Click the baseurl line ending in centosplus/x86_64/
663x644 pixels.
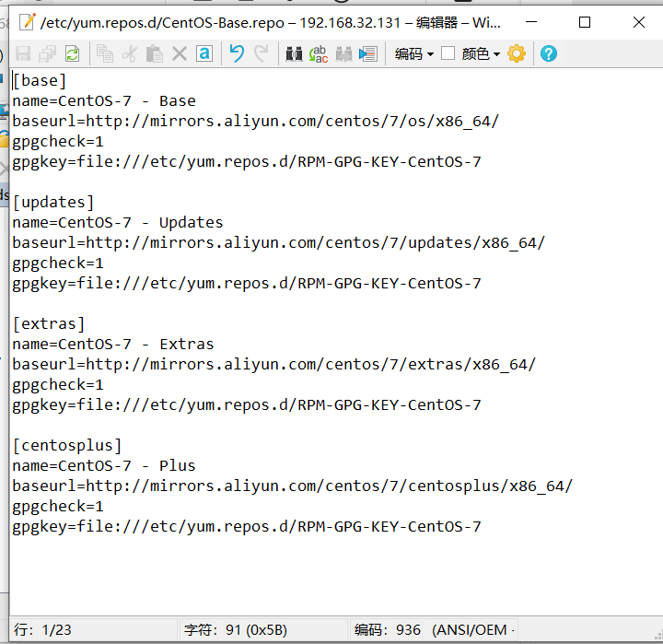292,486
